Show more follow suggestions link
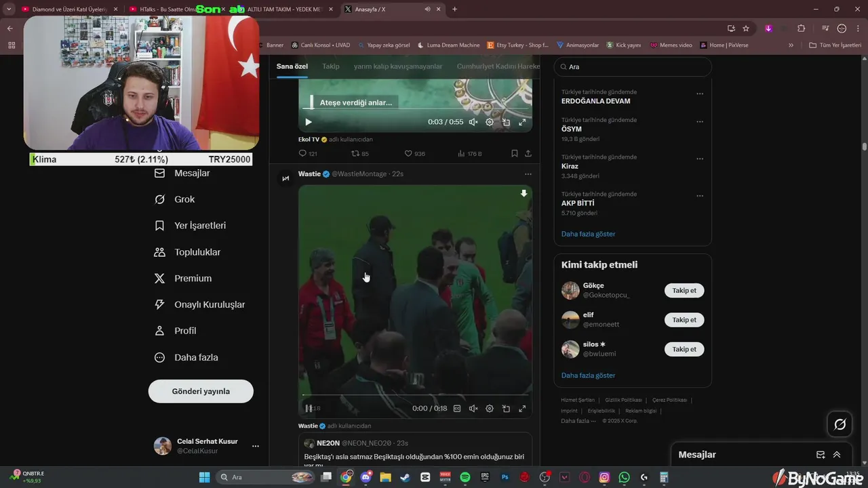868x488 pixels. [x=588, y=375]
